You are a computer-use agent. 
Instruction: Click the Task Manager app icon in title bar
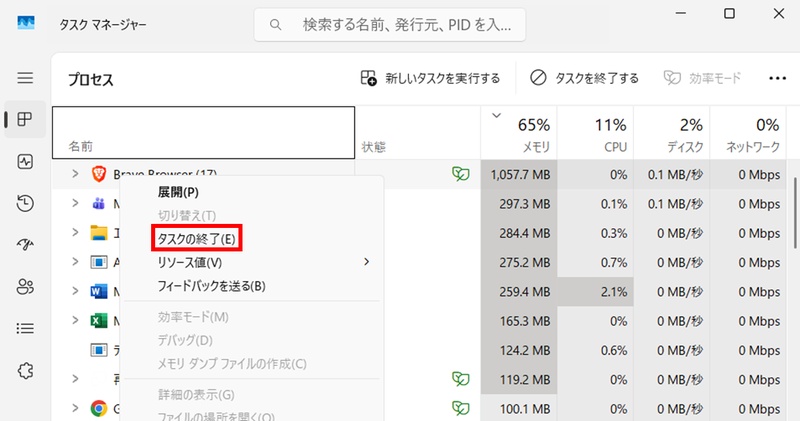pyautogui.click(x=26, y=23)
